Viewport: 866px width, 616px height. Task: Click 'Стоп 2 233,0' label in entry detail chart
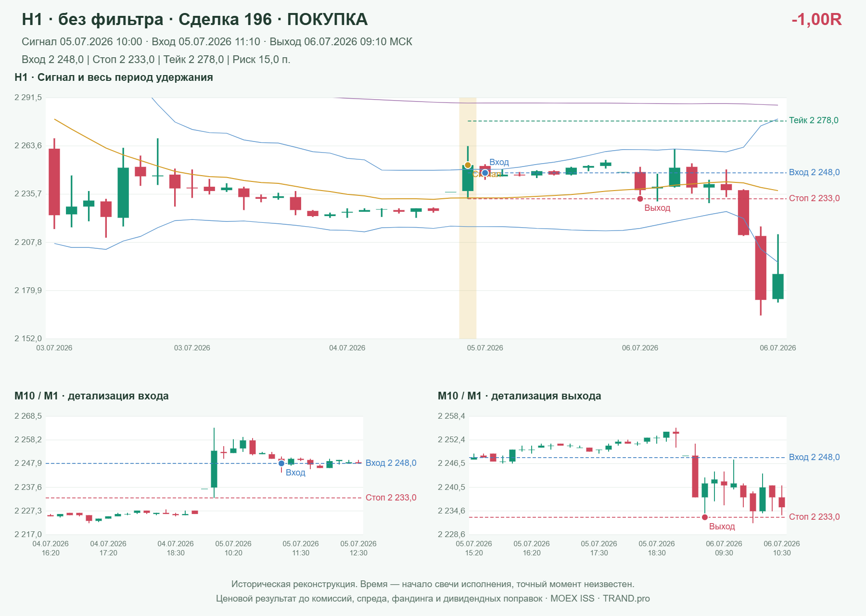point(391,498)
